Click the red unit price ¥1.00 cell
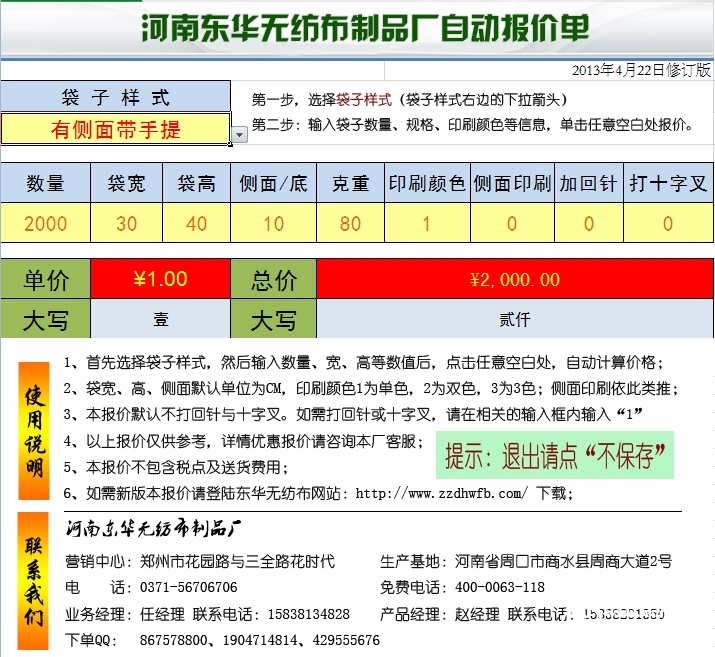Image resolution: width=715 pixels, height=657 pixels. (160, 279)
